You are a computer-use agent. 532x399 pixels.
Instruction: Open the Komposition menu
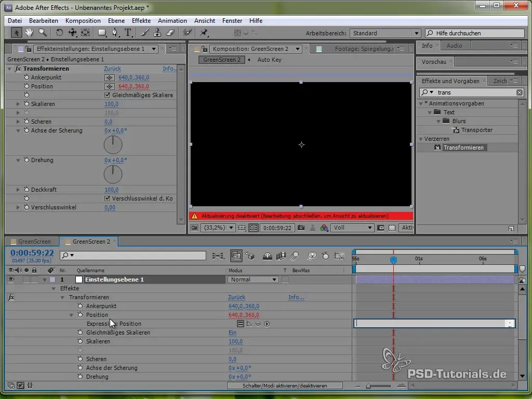pyautogui.click(x=83, y=21)
